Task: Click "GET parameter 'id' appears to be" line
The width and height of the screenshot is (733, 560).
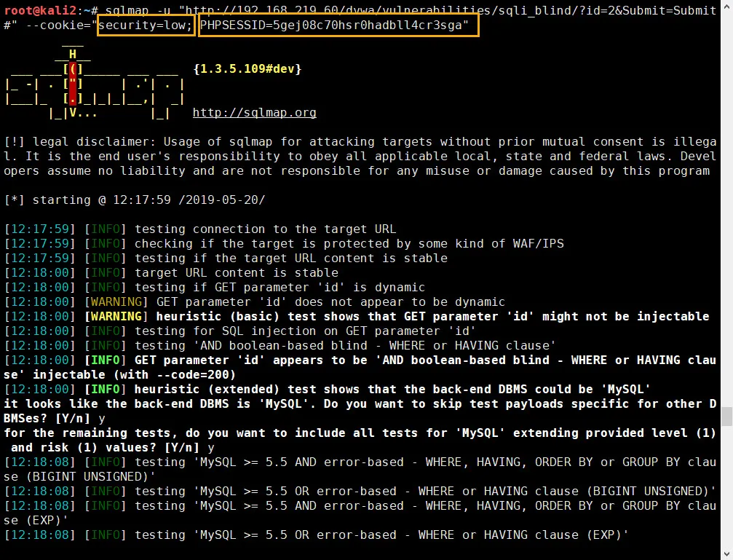Action: [360, 360]
